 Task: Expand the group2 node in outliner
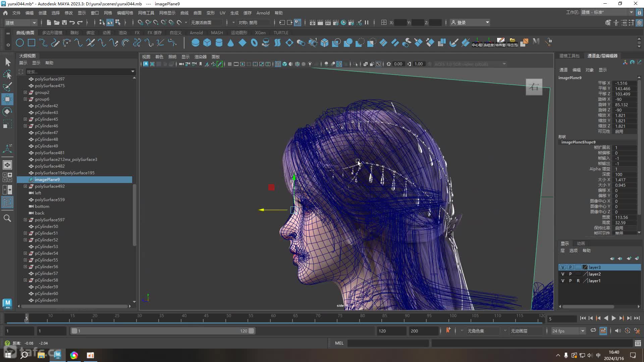[x=25, y=92]
